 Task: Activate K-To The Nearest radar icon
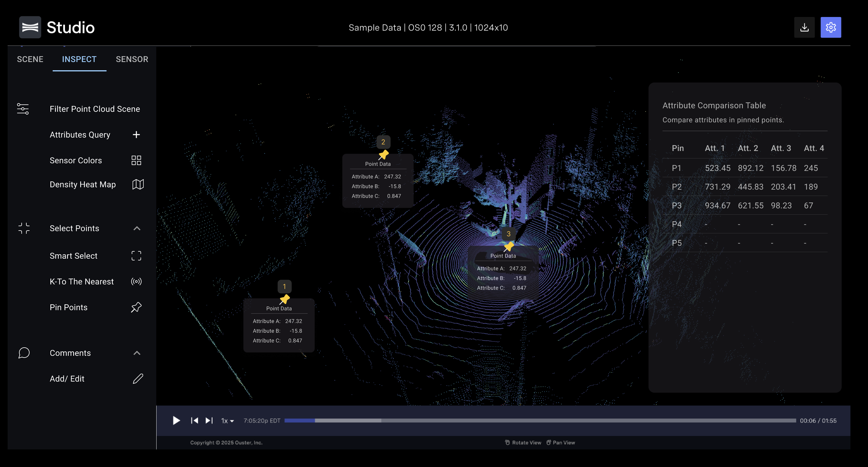point(136,281)
